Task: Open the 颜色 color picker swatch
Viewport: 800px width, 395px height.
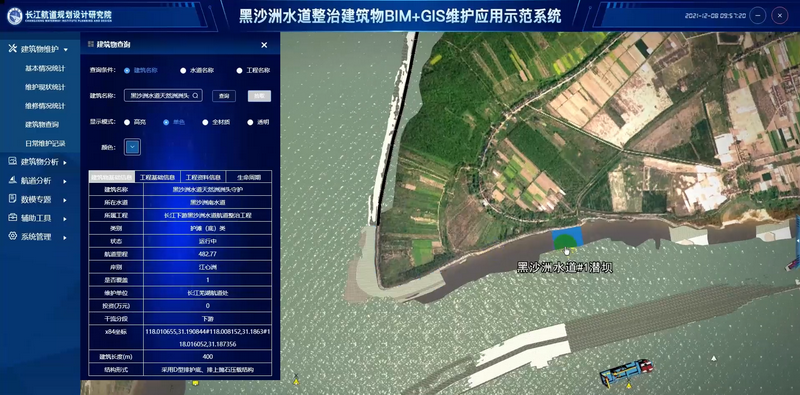Action: click(133, 147)
